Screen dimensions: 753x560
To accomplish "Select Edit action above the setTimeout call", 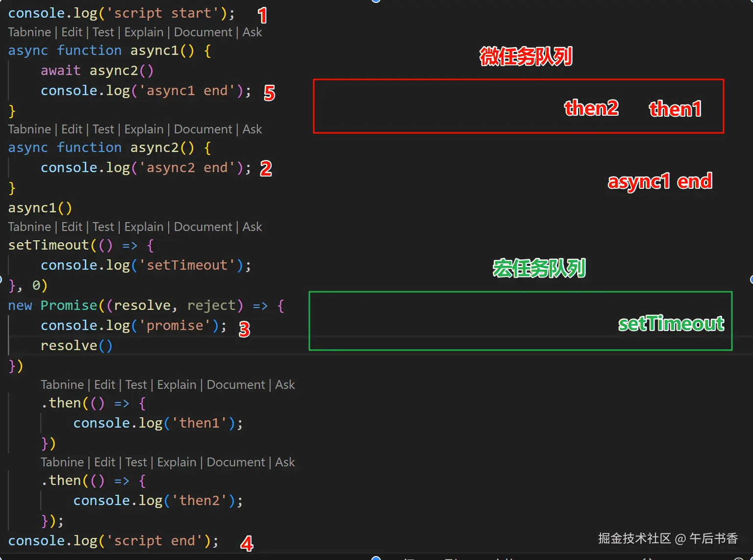I will pos(72,227).
